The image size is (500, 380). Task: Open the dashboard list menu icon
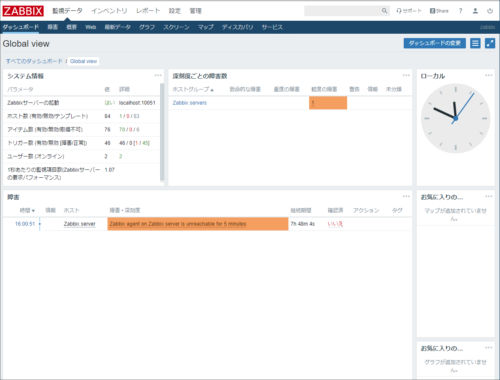[x=475, y=43]
